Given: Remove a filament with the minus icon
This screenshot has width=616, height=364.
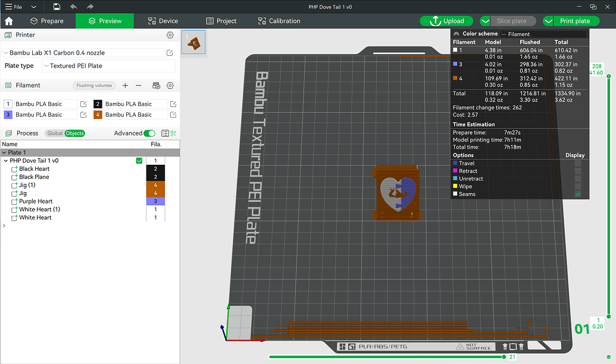Looking at the screenshot, I should click(x=138, y=85).
